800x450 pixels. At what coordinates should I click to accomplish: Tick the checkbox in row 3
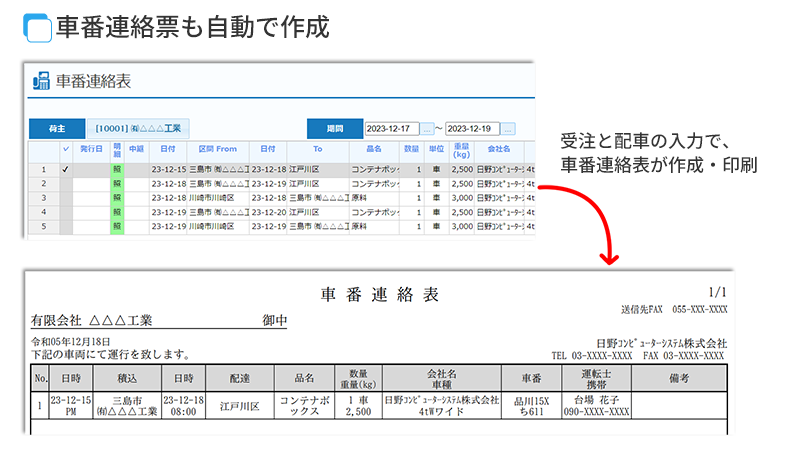click(66, 198)
